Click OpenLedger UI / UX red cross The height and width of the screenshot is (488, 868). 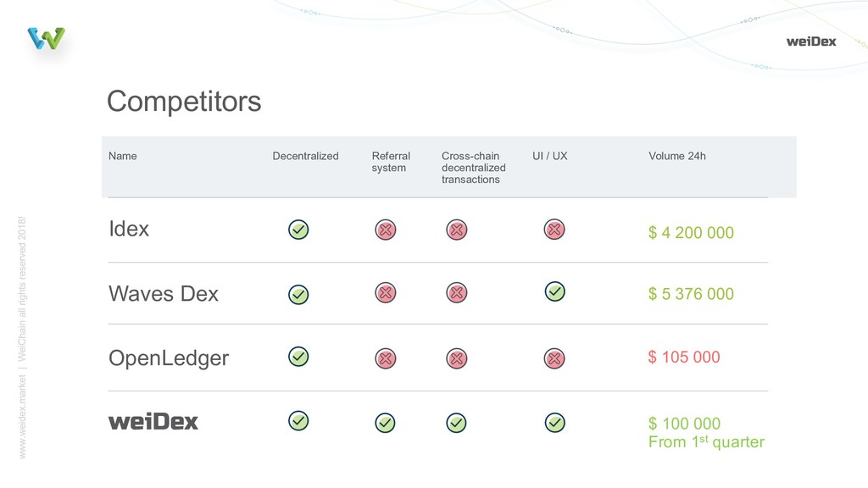554,358
